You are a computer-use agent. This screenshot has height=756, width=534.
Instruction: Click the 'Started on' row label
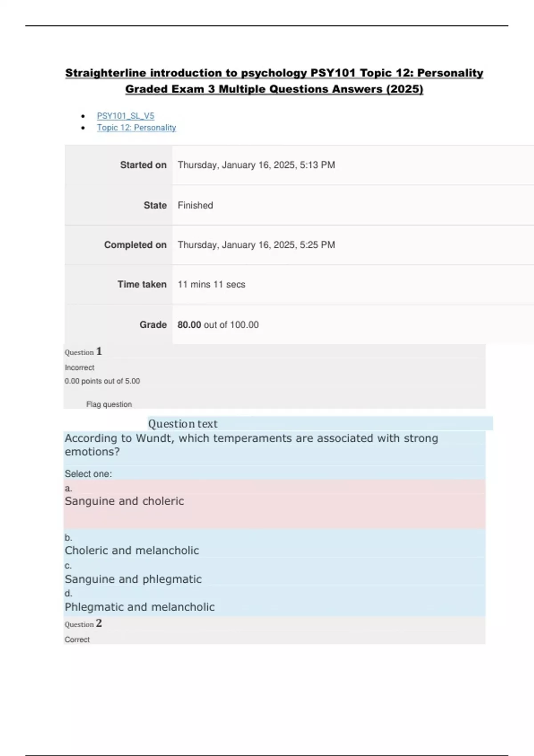(x=143, y=165)
